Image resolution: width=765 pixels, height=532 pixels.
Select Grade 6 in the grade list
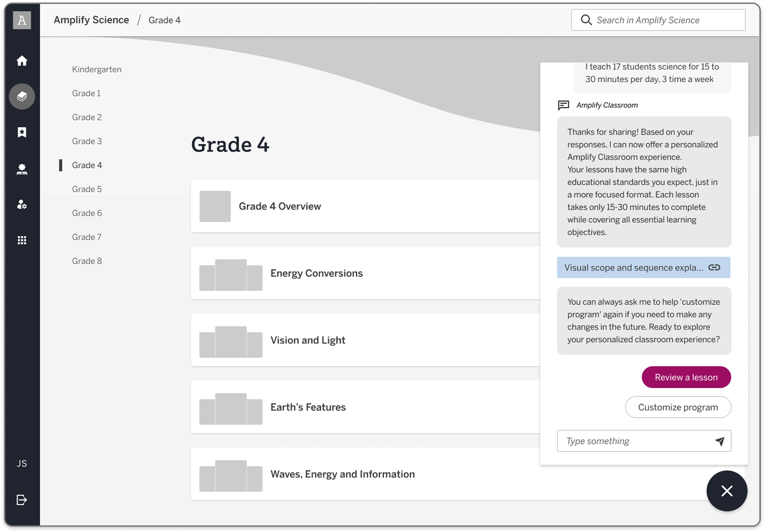87,213
